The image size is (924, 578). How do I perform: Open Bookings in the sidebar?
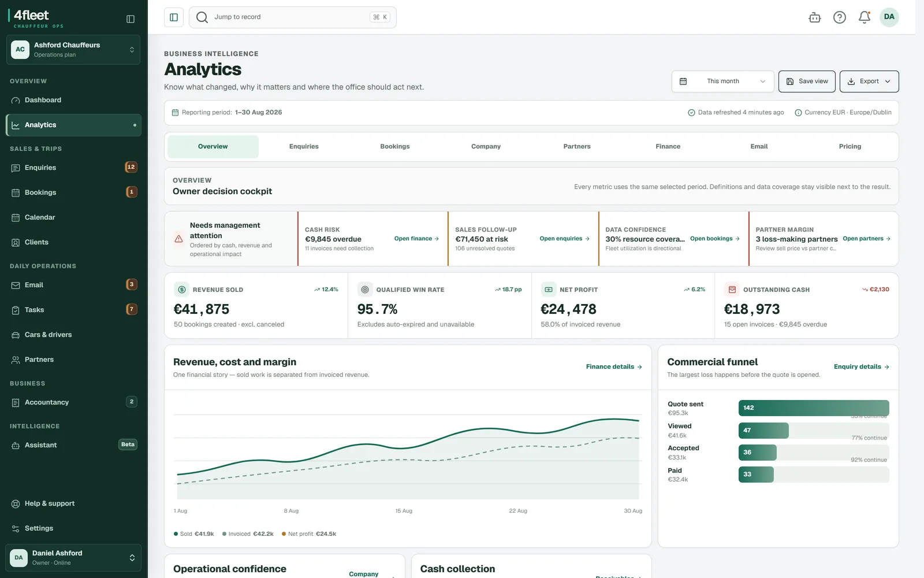[73, 192]
